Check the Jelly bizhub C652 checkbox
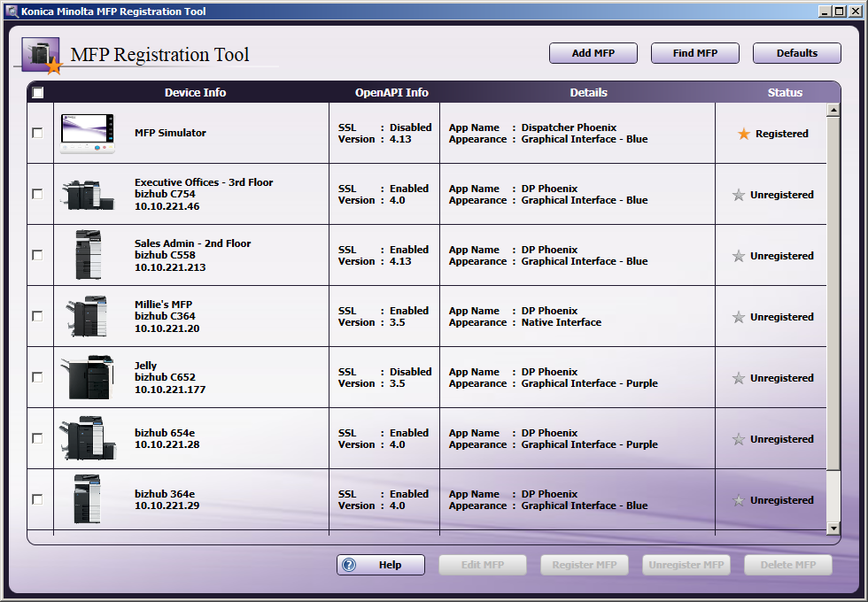This screenshot has height=602, width=868. coord(37,377)
